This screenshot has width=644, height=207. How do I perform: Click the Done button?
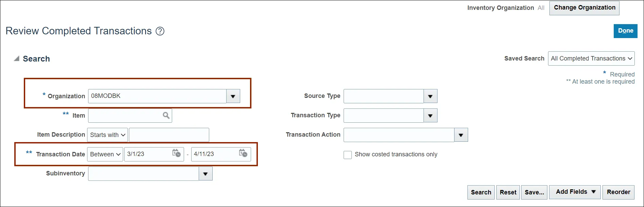click(x=625, y=31)
